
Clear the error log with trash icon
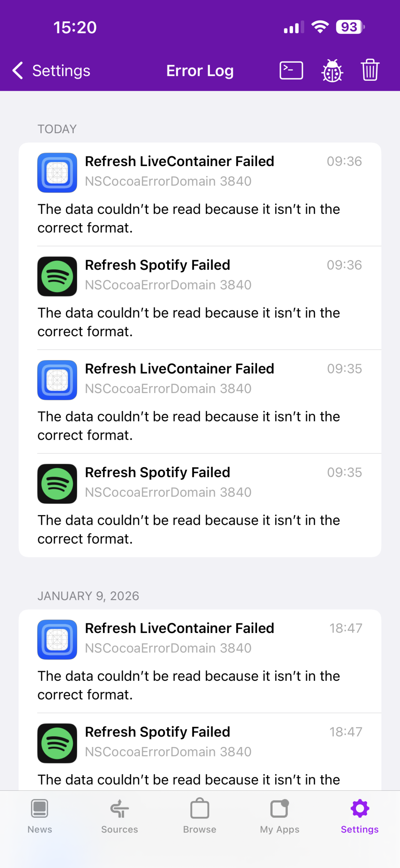(x=370, y=70)
